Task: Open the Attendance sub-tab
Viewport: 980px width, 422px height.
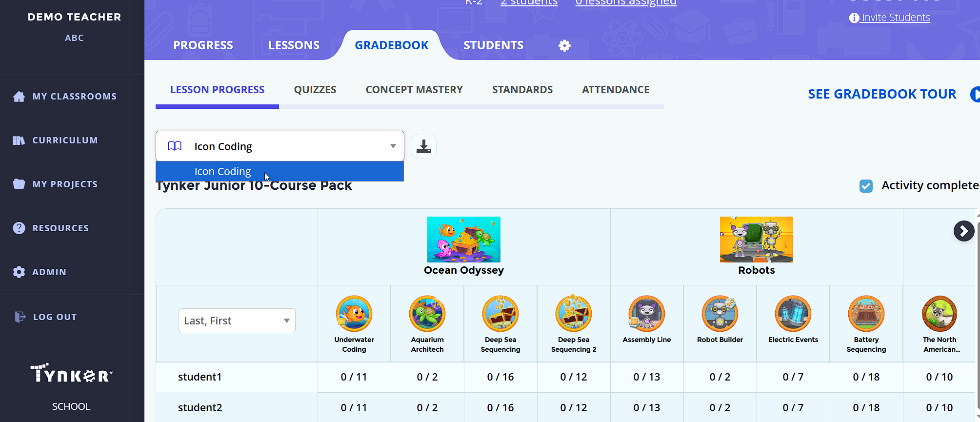Action: pyautogui.click(x=616, y=90)
